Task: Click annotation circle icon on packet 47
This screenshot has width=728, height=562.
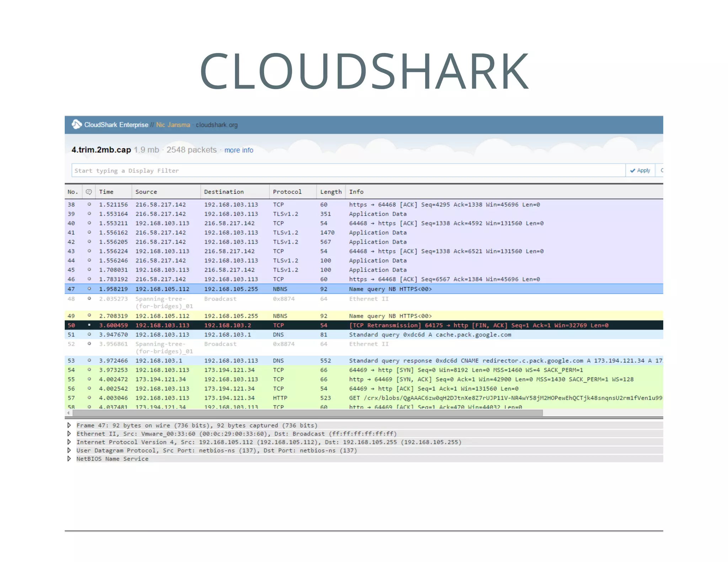Action: 89,289
